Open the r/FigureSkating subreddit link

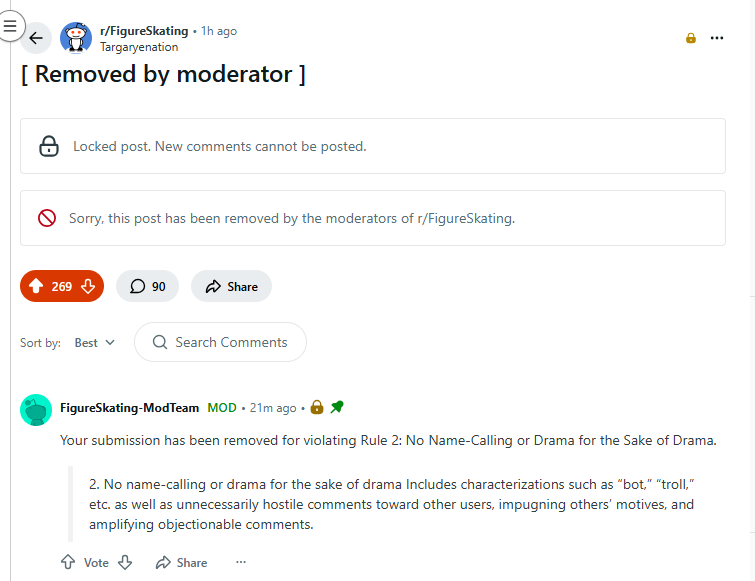pos(144,31)
